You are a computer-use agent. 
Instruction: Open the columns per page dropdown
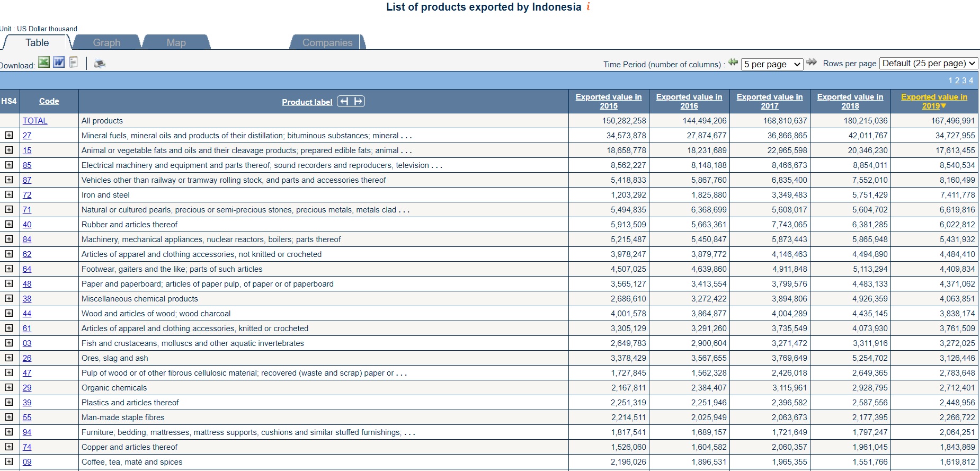click(771, 64)
